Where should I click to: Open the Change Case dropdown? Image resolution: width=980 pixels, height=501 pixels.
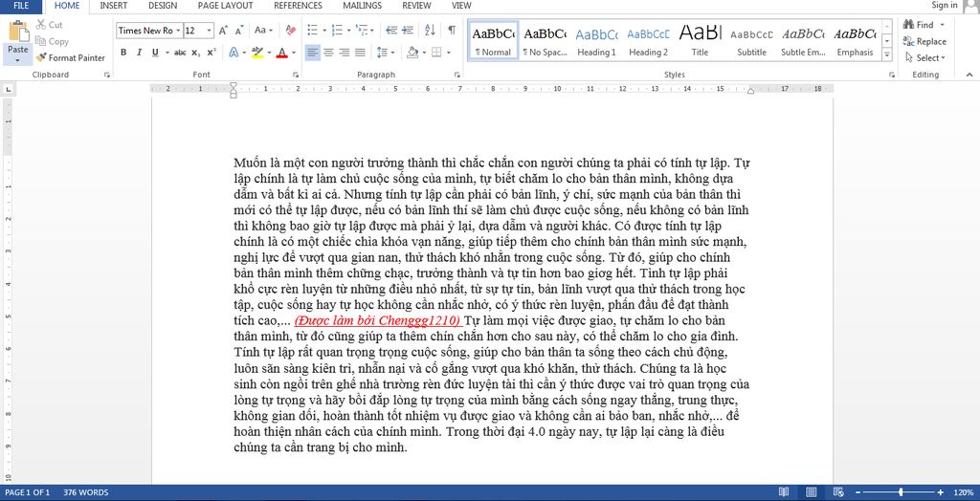pyautogui.click(x=263, y=30)
